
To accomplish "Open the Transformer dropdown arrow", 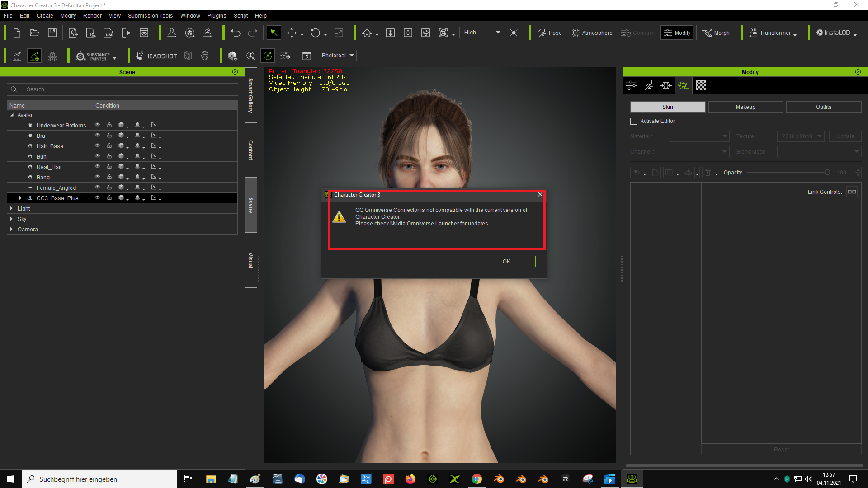I will click(x=795, y=35).
